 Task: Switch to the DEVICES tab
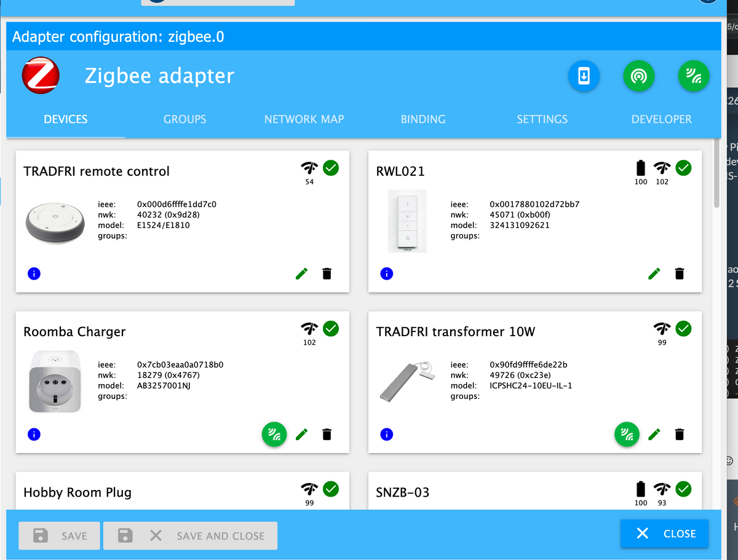pos(66,119)
